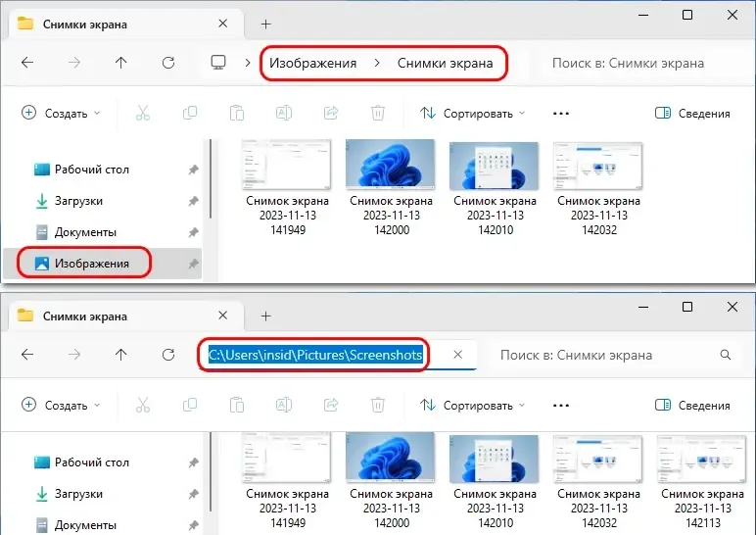Click the Rename icon in bottom toolbar

tap(284, 405)
